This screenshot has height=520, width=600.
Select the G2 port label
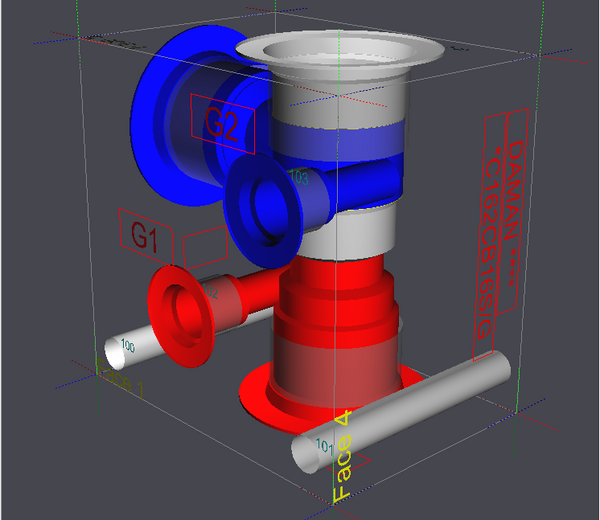[x=222, y=124]
